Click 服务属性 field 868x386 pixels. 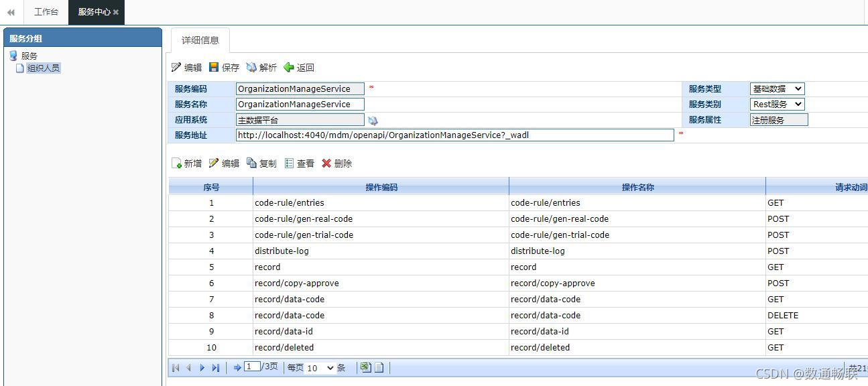779,120
